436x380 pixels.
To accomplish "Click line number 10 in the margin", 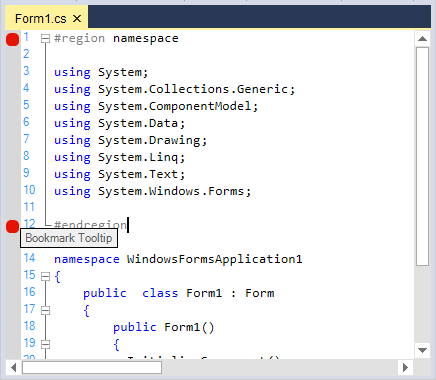I will pyautogui.click(x=29, y=190).
